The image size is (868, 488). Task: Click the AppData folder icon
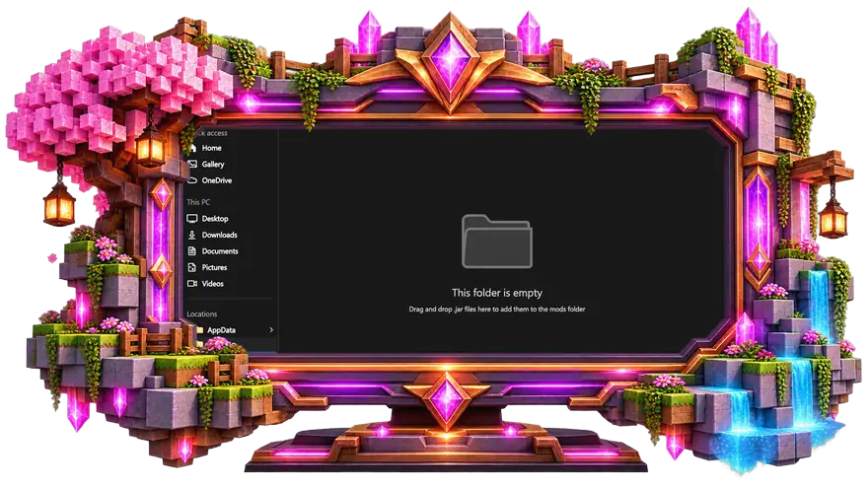pyautogui.click(x=200, y=329)
